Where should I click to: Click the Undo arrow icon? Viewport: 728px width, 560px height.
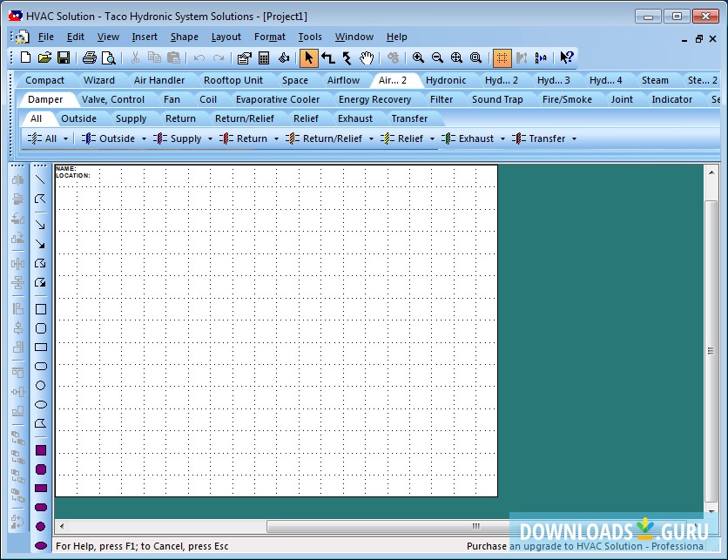(199, 58)
